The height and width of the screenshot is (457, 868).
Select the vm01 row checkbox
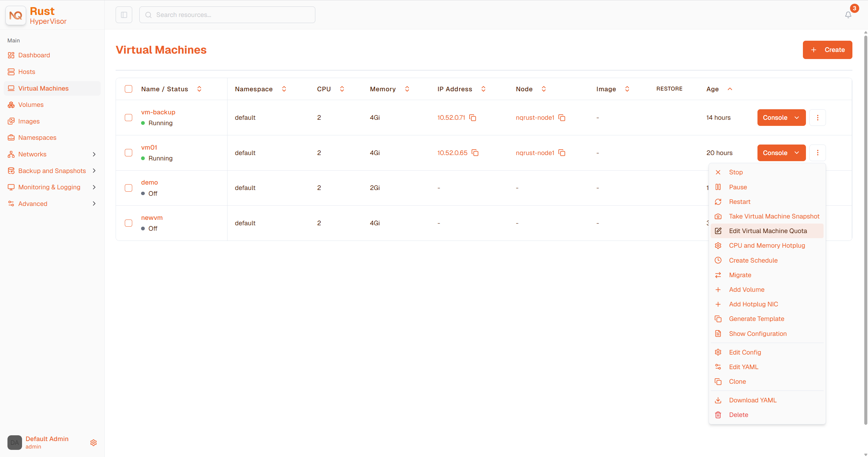(x=129, y=153)
